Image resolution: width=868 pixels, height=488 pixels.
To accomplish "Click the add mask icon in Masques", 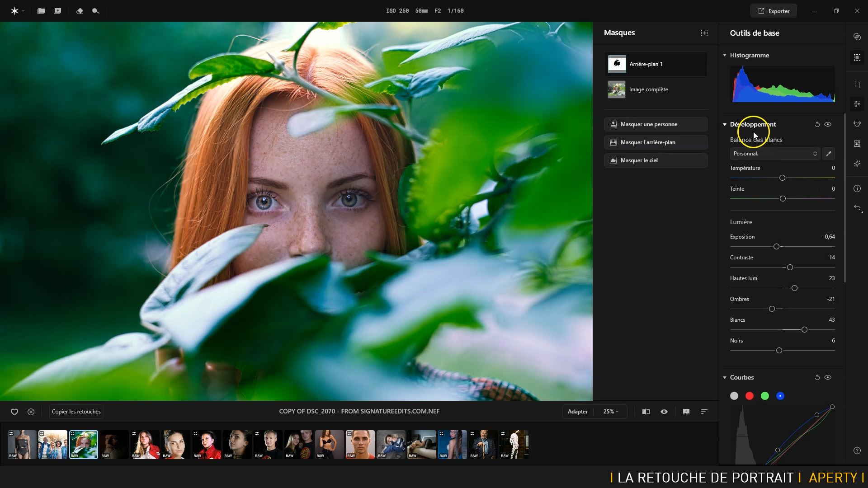I will coord(704,33).
